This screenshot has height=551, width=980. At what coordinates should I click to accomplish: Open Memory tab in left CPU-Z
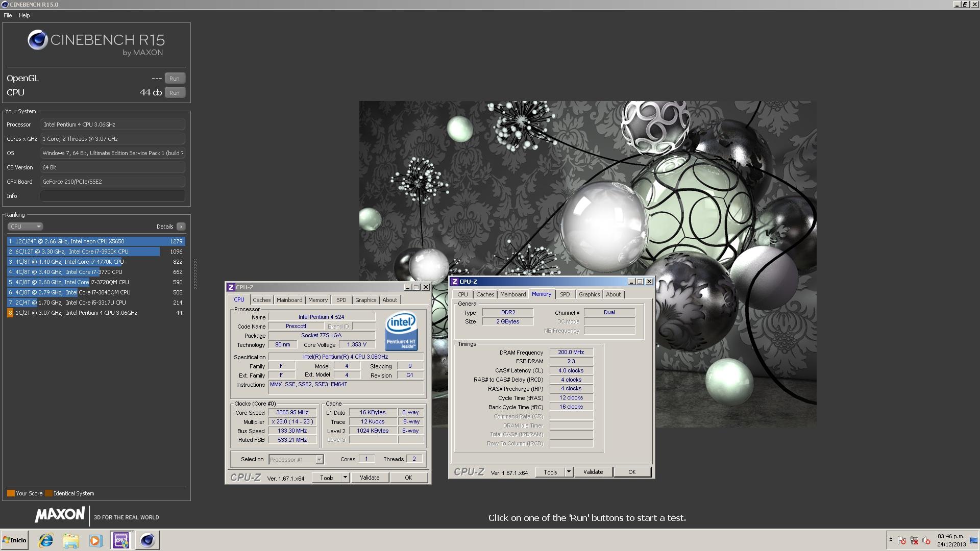click(318, 300)
